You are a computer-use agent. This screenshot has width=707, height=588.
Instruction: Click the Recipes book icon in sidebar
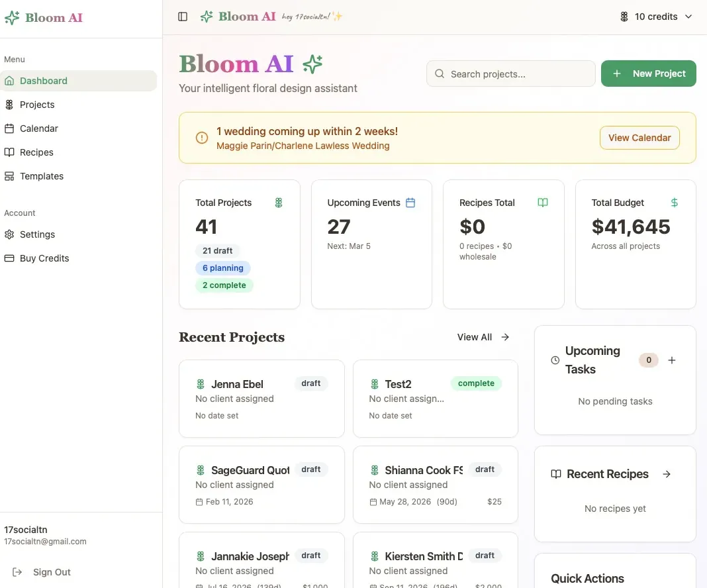(9, 152)
